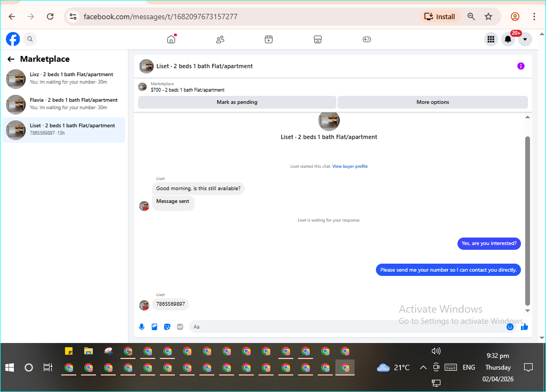Open Cortana circle on taskbar
This screenshot has height=392, width=546.
[x=29, y=367]
